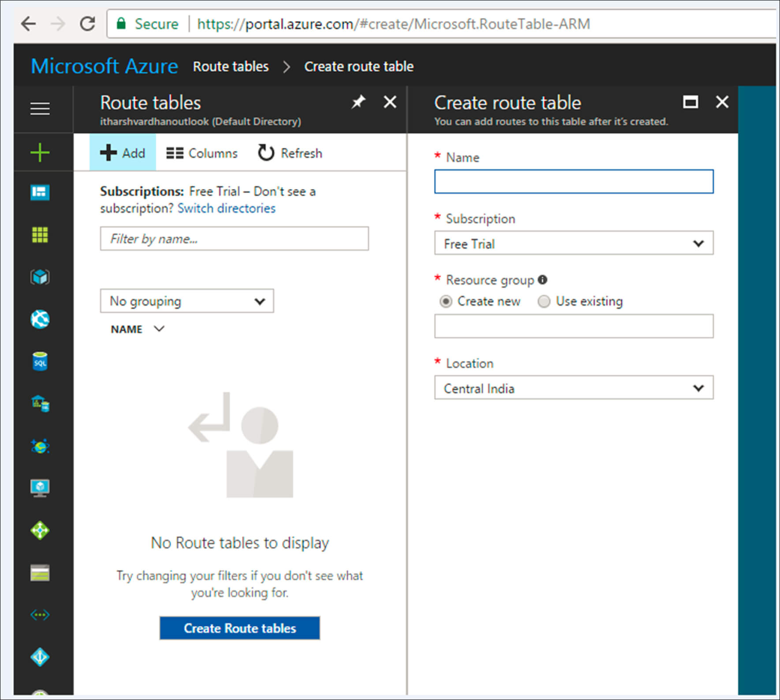Screen dimensions: 780x700
Task: Click the browser address bar URL
Action: click(393, 23)
